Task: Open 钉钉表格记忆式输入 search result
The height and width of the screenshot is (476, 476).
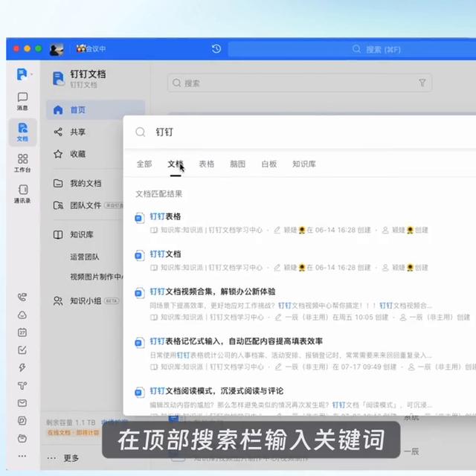Action: 237,341
